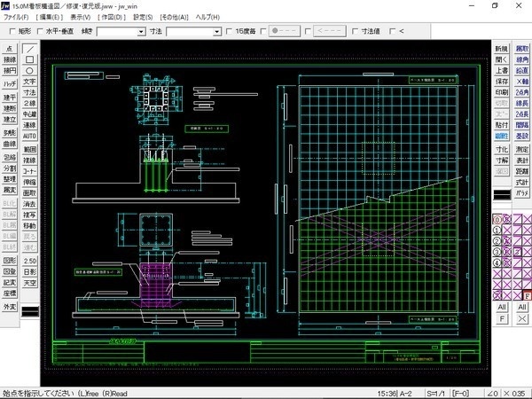Open the ヘルプ(H) menu

[x=207, y=17]
